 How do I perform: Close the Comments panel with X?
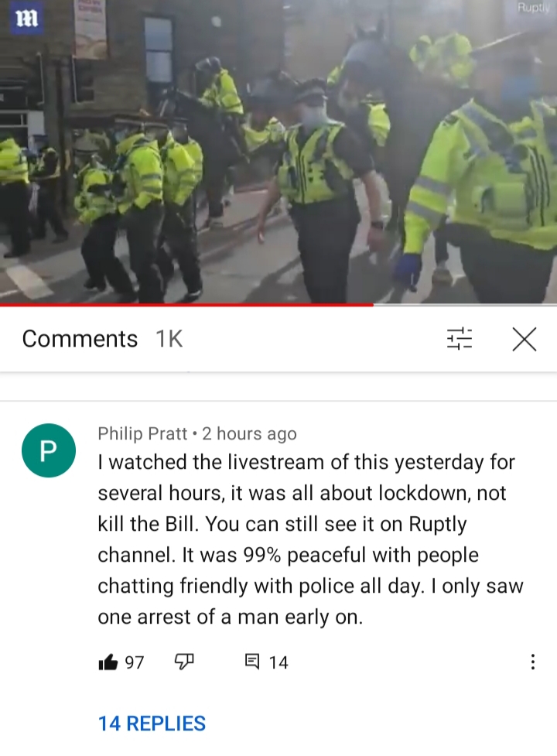(x=525, y=339)
